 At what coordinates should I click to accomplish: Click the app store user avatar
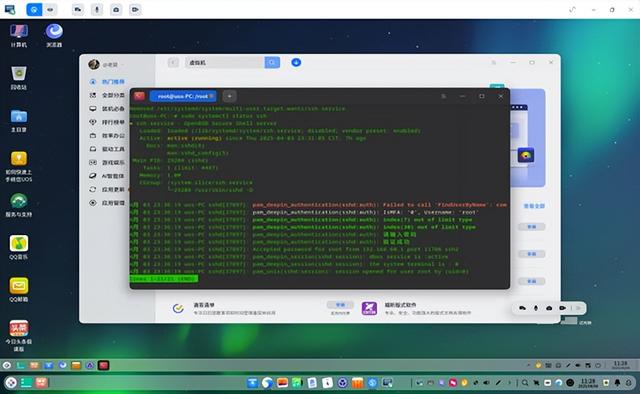[x=94, y=64]
